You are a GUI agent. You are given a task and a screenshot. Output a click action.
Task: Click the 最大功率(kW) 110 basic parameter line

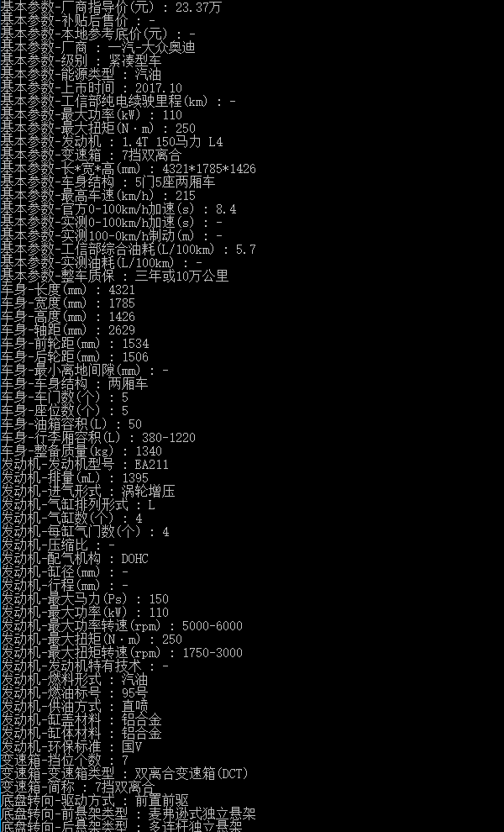[92, 114]
